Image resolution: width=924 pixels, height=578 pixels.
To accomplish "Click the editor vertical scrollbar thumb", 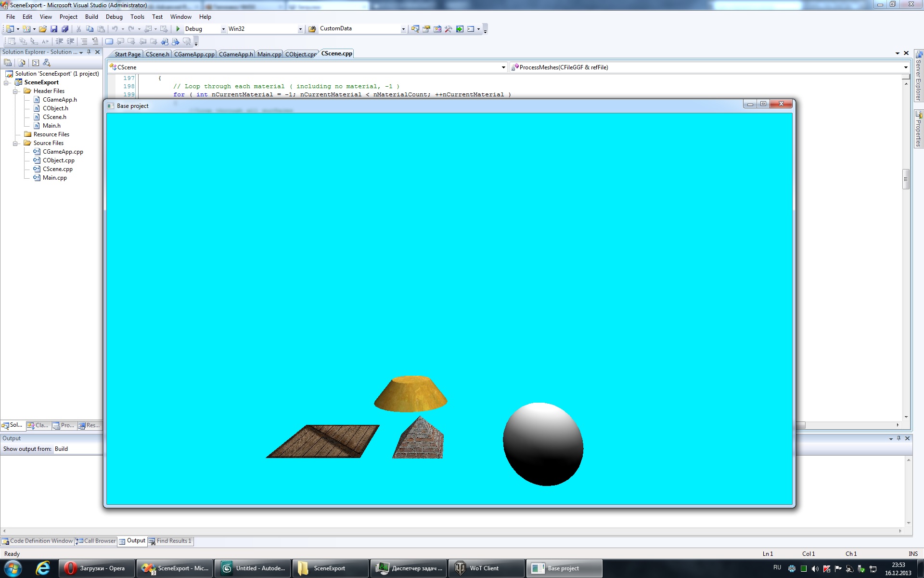I will (906, 179).
